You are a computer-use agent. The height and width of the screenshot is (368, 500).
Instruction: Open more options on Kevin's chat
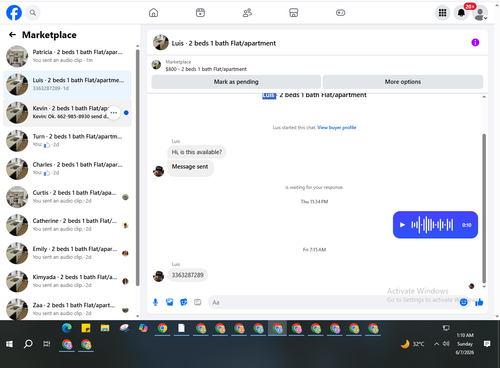pyautogui.click(x=114, y=113)
